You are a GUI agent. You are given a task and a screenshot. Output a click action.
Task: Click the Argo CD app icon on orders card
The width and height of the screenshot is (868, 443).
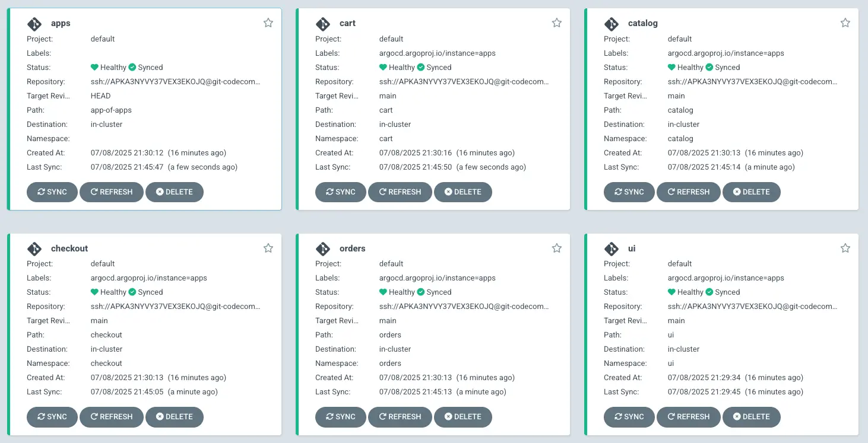[323, 248]
